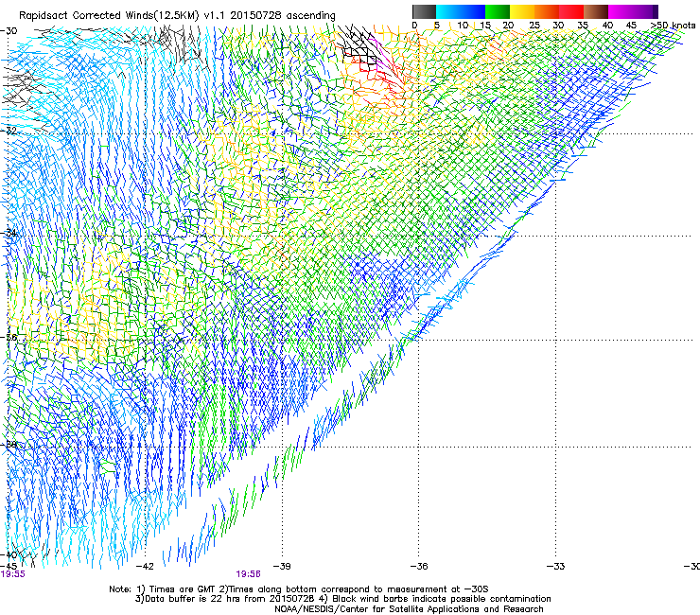Click the brown 35-40 knots color segment

[596, 11]
